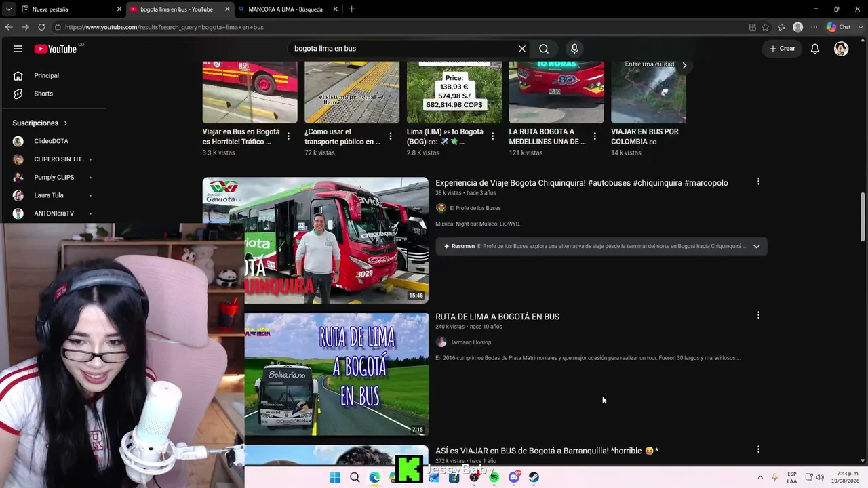This screenshot has width=868, height=488.
Task: Open the Windows Start menu
Action: pos(334,477)
